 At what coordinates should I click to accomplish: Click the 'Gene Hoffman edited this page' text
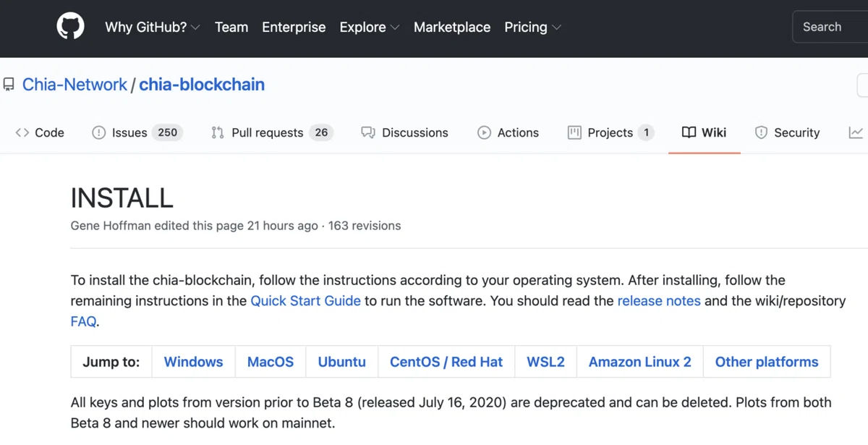157,226
